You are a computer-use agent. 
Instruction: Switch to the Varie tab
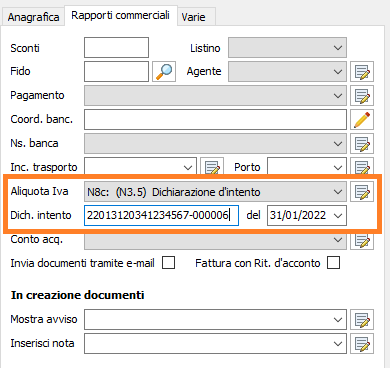click(x=197, y=17)
